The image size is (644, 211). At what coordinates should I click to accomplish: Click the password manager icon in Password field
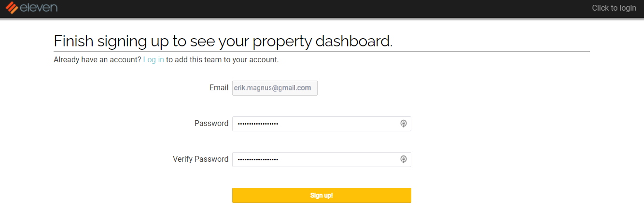click(x=404, y=124)
